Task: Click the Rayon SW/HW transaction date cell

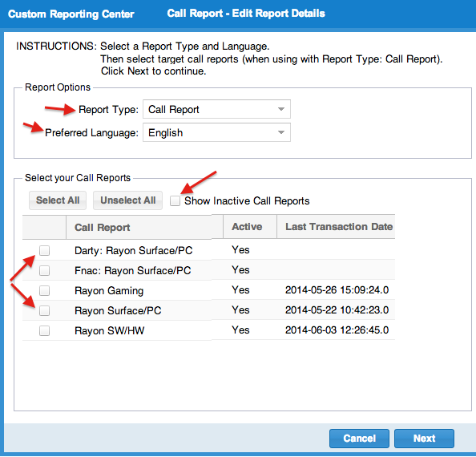Action: click(x=337, y=330)
